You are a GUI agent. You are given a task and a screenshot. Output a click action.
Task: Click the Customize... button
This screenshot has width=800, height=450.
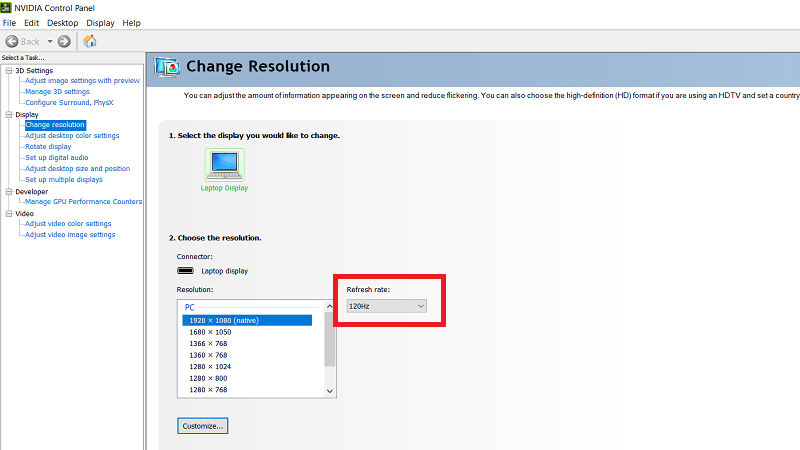point(203,426)
